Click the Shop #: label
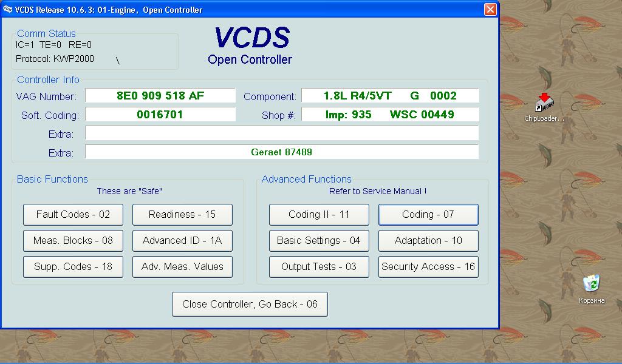The image size is (622, 364). tap(278, 116)
